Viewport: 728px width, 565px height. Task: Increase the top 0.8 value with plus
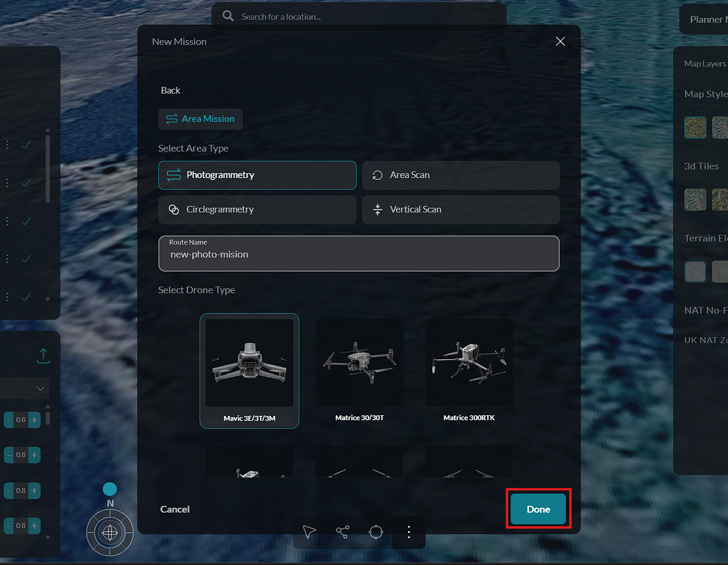(34, 420)
